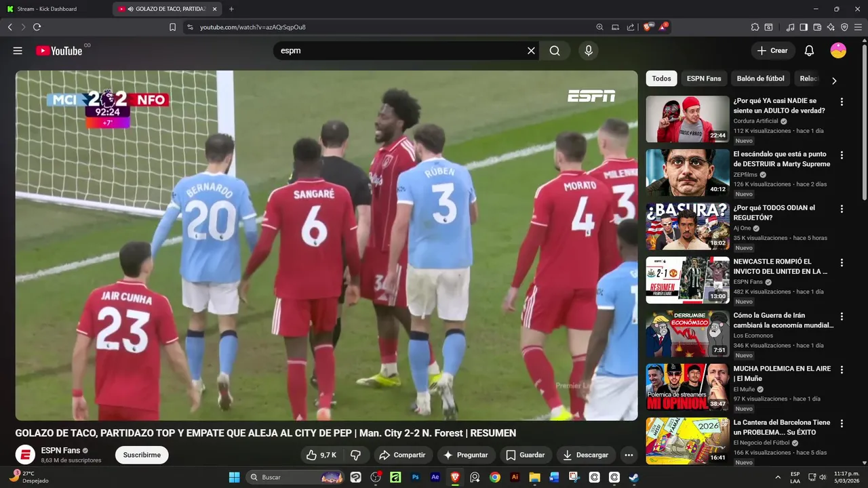Open page zoom magnifier in address bar
Image resolution: width=868 pixels, height=488 pixels.
pos(599,27)
